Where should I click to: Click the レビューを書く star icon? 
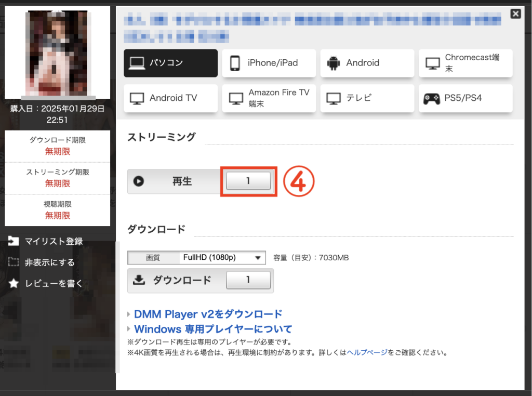14,284
